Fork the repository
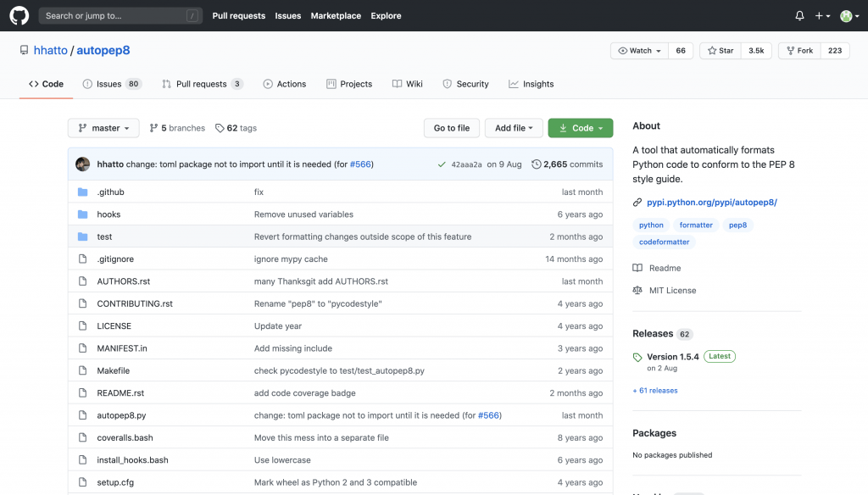 tap(799, 50)
